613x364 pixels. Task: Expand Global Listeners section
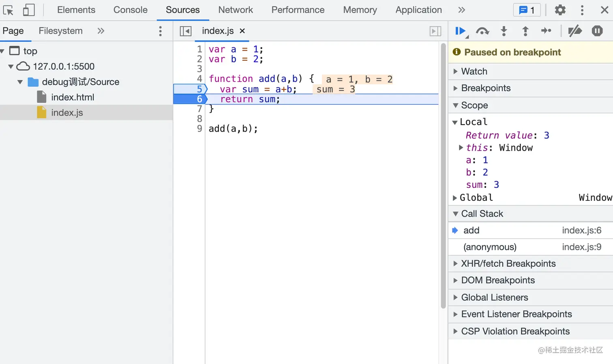[530, 297]
